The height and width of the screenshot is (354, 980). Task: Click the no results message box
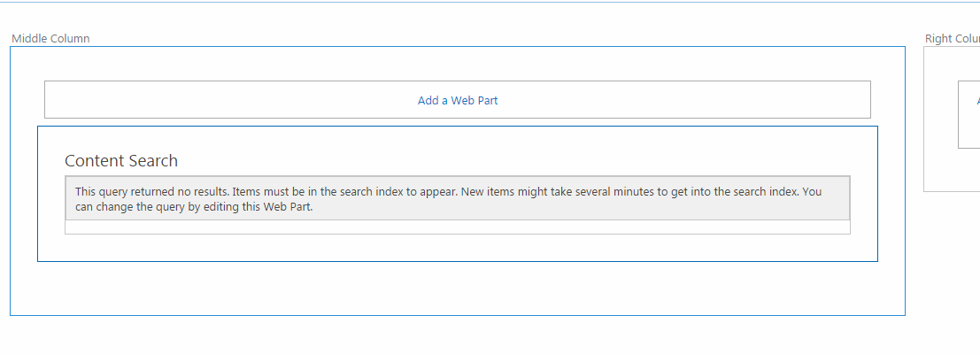coord(458,198)
